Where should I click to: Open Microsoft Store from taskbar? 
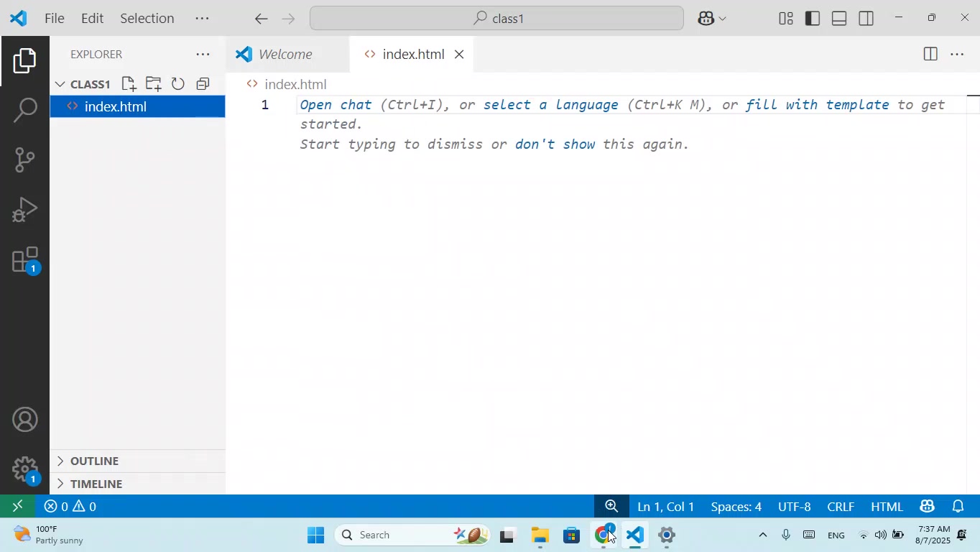tap(572, 535)
